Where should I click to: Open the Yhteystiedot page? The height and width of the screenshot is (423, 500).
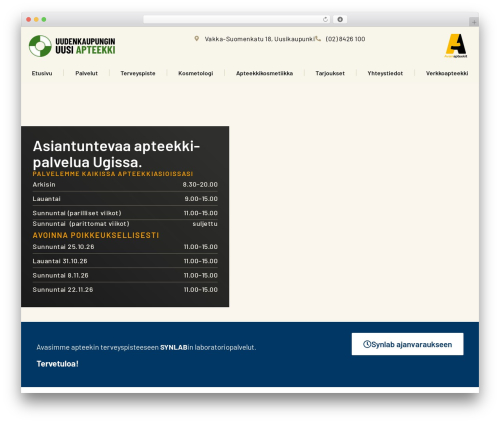pos(385,73)
